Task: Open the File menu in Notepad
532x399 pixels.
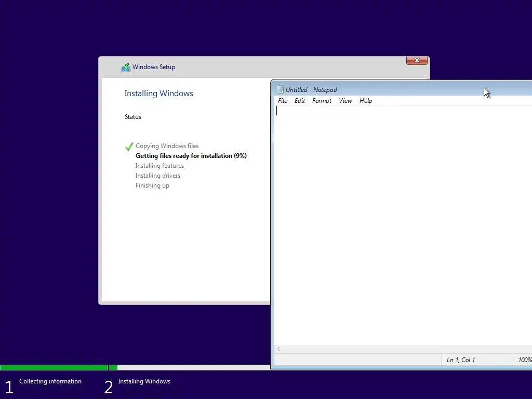Action: tap(282, 101)
